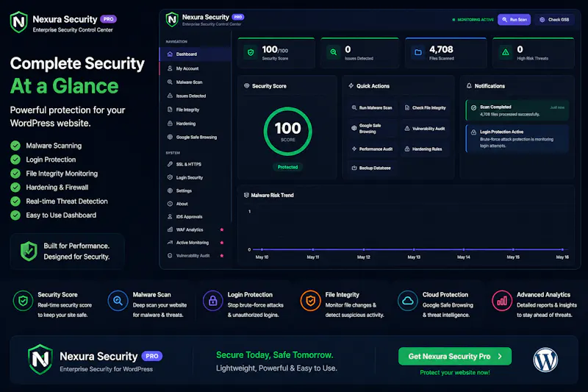Click the orange File Integrity shield icon

click(x=310, y=301)
